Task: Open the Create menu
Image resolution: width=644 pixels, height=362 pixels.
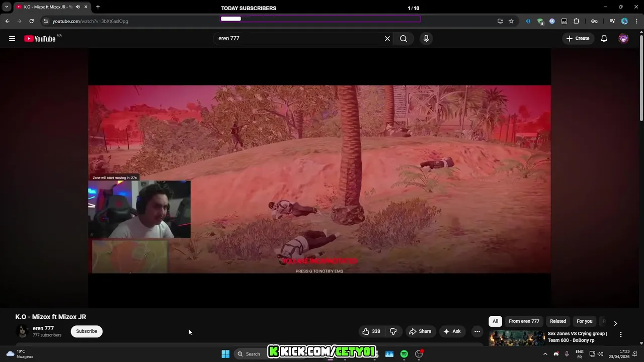Action: click(x=578, y=39)
